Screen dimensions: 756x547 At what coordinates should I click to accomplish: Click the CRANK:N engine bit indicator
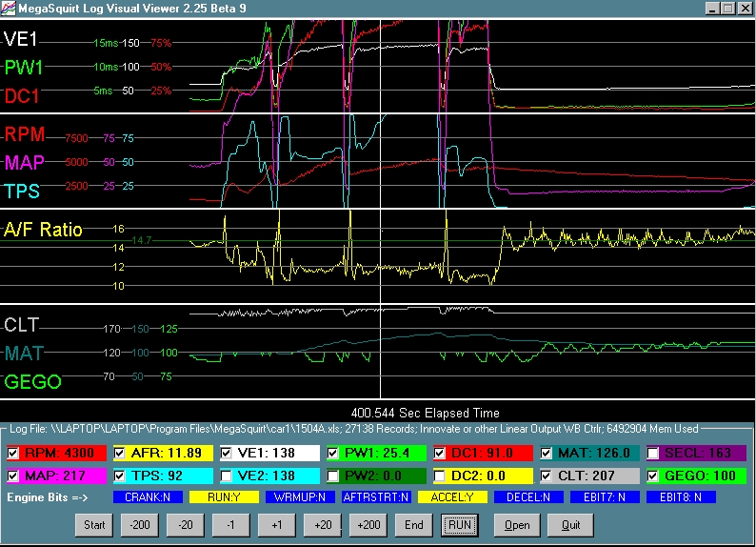(148, 497)
